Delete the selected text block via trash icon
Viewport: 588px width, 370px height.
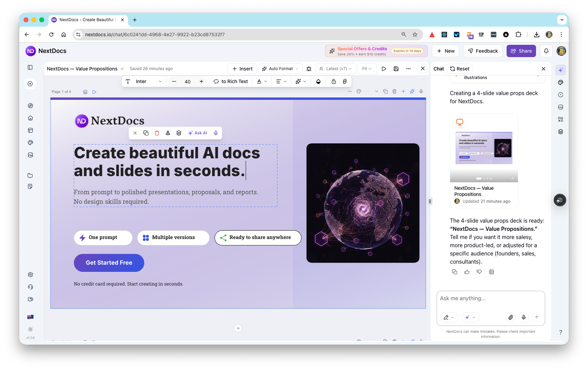tap(157, 133)
